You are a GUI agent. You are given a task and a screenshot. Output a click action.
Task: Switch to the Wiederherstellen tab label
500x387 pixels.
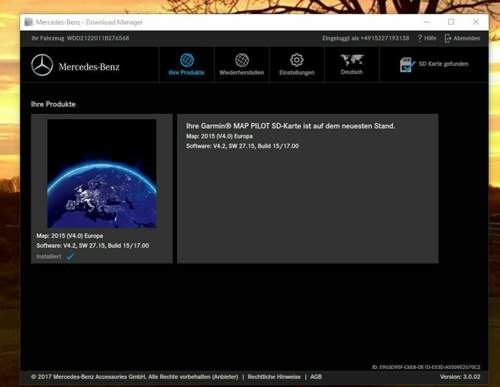242,72
